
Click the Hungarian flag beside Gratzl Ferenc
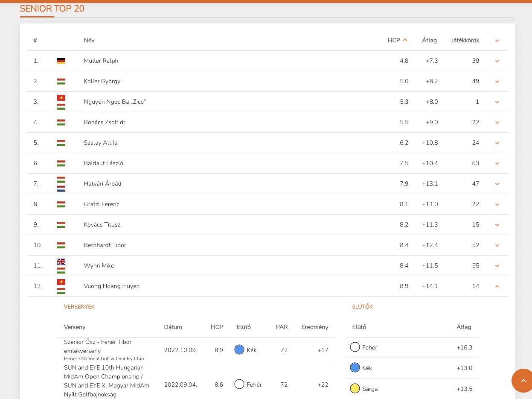pos(61,204)
